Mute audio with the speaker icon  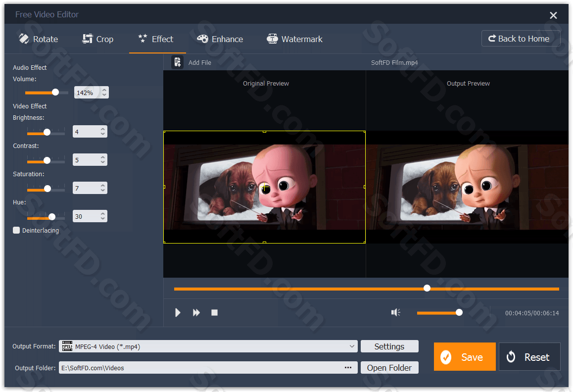pos(396,312)
